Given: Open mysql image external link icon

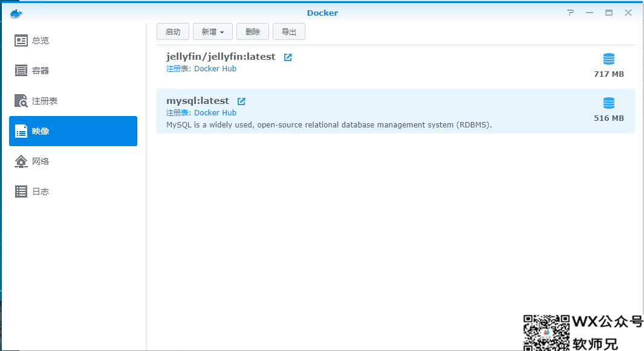Looking at the screenshot, I should [x=241, y=101].
